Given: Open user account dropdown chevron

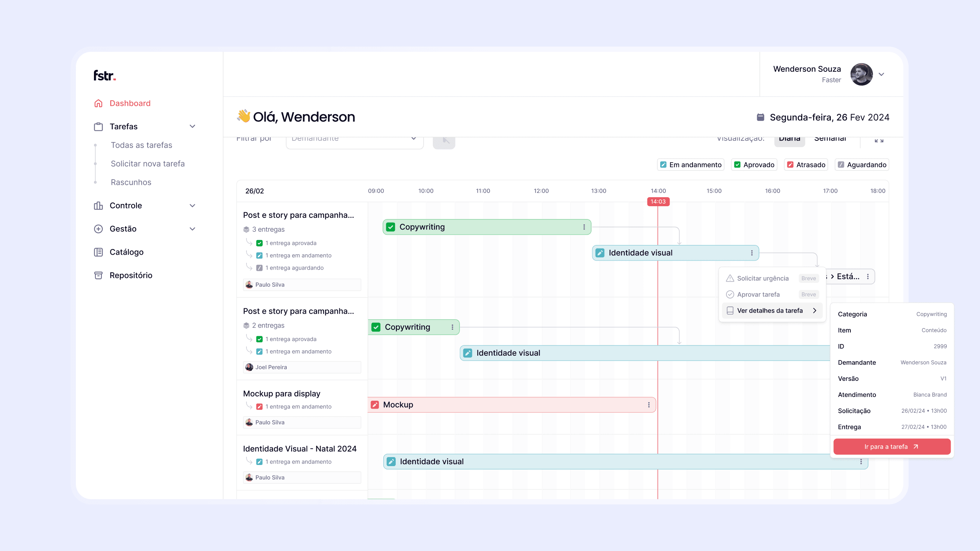Looking at the screenshot, I should click(x=882, y=74).
